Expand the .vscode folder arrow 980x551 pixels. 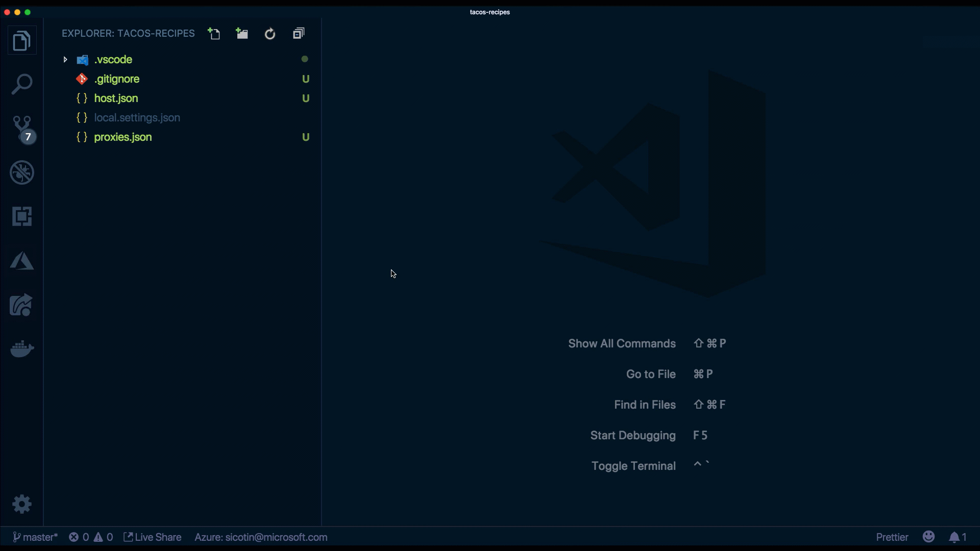[65, 60]
